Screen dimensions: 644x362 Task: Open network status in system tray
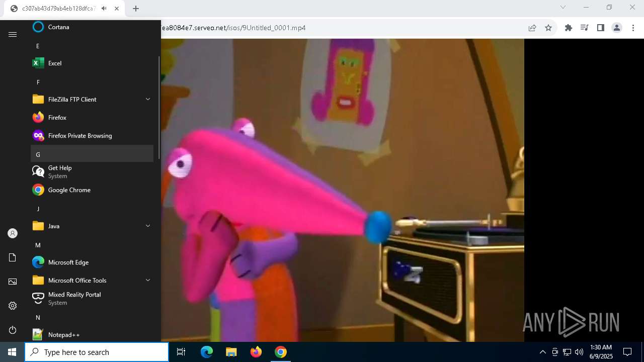[567, 352]
